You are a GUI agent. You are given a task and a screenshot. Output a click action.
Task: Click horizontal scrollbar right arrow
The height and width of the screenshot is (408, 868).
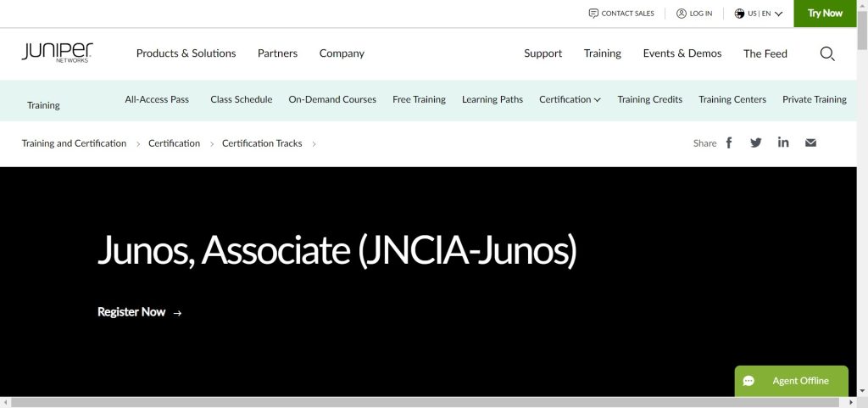pyautogui.click(x=852, y=402)
